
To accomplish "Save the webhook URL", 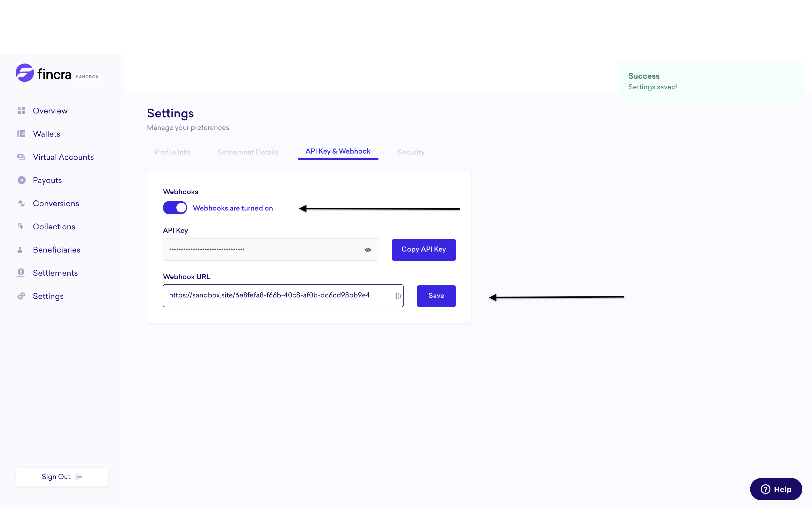I will [x=436, y=296].
